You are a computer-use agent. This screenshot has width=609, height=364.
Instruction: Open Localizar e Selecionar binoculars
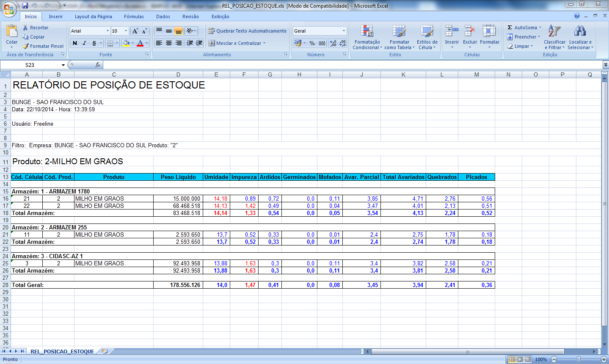click(580, 31)
